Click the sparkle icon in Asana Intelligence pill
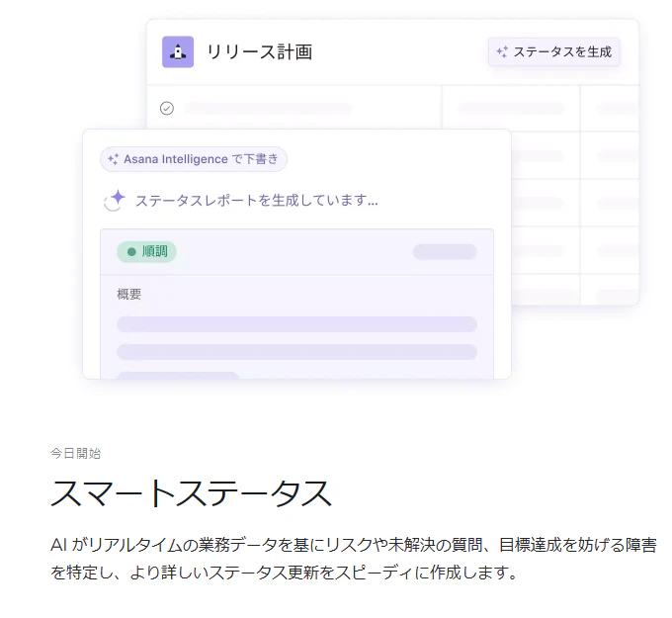Viewport: 672px width, 618px height. pos(113,159)
